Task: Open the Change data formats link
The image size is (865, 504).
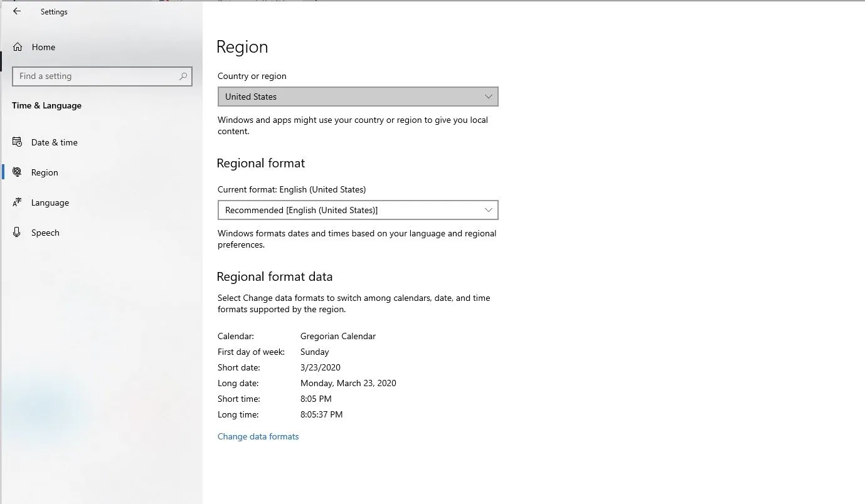Action: [258, 436]
